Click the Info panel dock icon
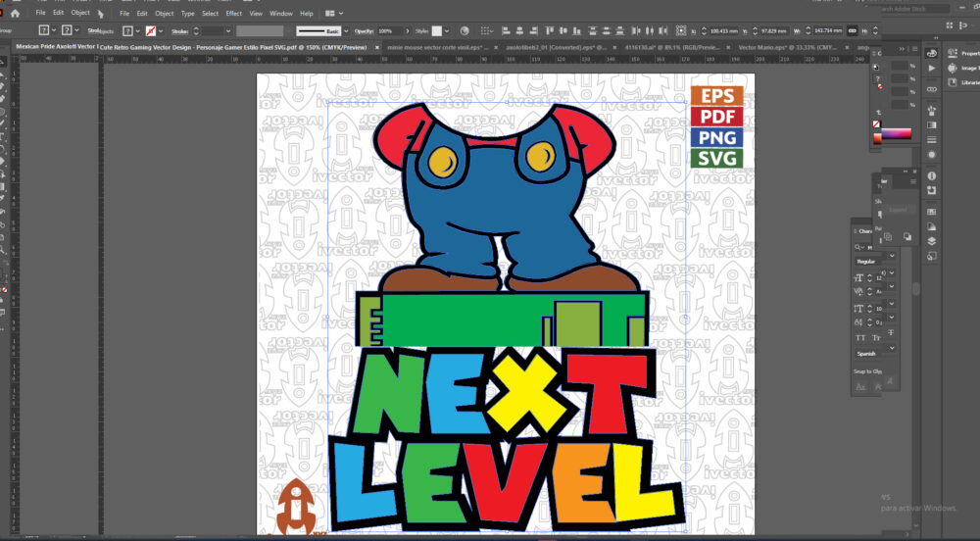 coord(932,175)
